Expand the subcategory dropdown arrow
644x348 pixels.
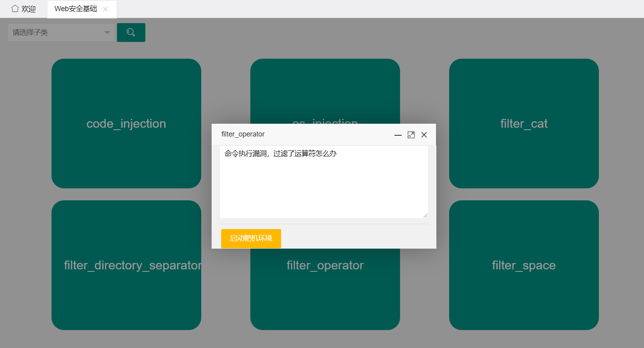tap(107, 32)
